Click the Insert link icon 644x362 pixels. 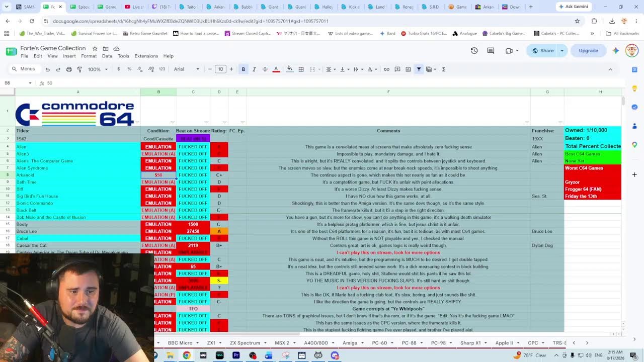[x=386, y=69]
